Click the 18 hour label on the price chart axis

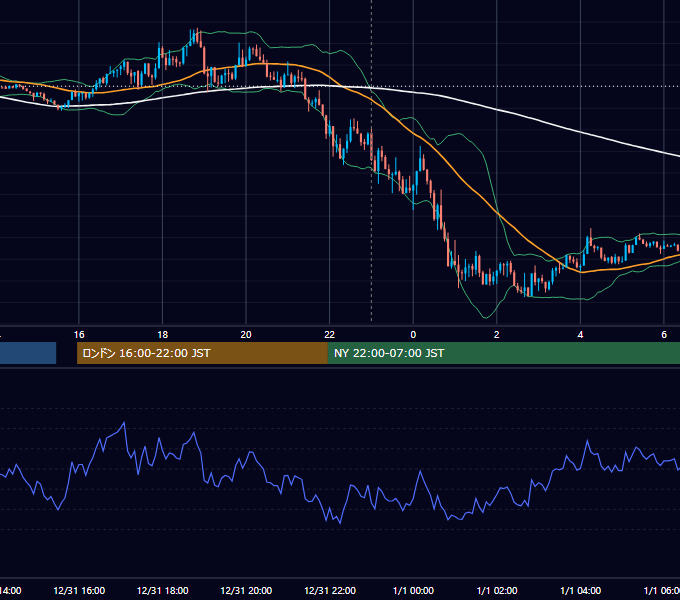pos(163,335)
